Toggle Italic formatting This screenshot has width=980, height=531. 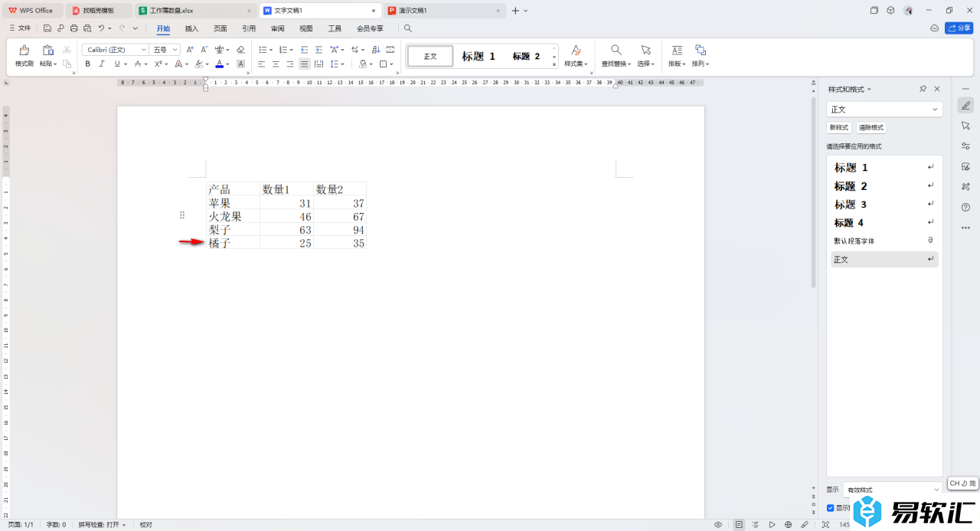pos(102,64)
